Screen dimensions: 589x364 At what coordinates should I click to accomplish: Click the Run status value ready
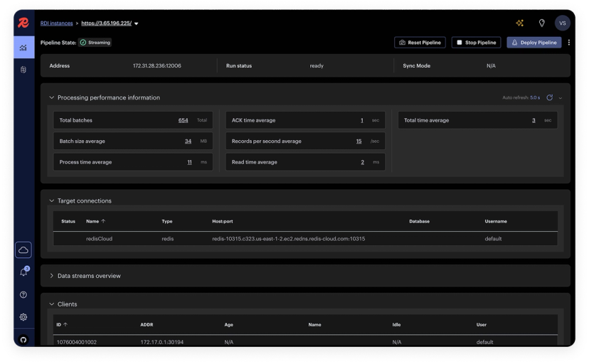pyautogui.click(x=317, y=65)
